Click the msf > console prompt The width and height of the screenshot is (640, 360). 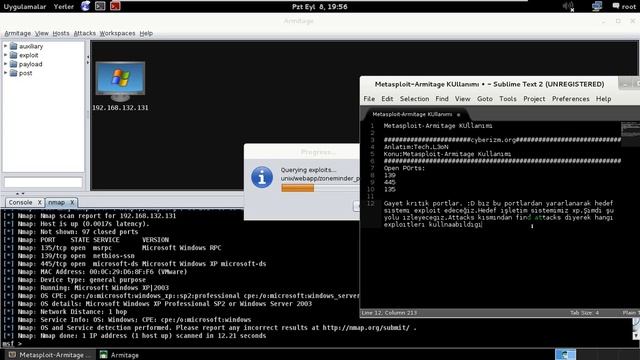click(x=11, y=344)
